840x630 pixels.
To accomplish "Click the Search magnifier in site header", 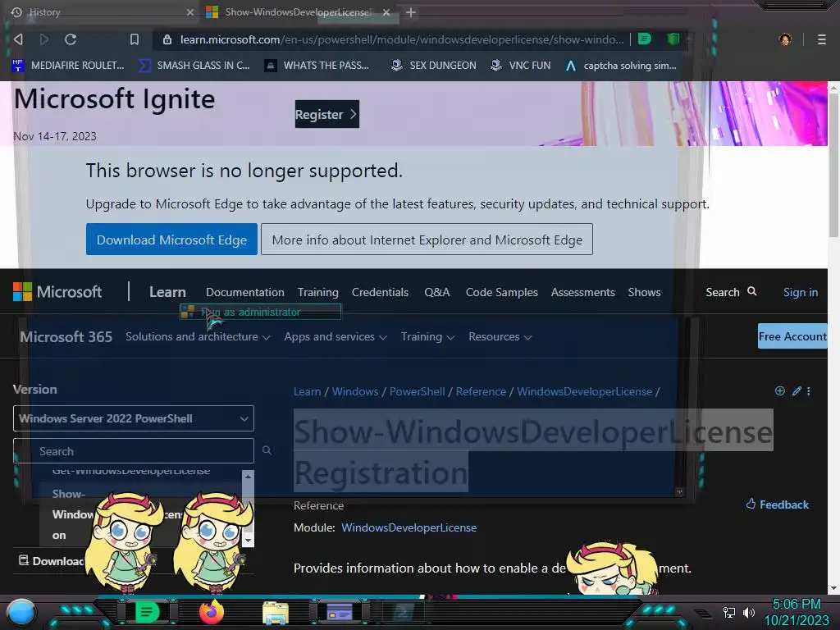I will [751, 291].
